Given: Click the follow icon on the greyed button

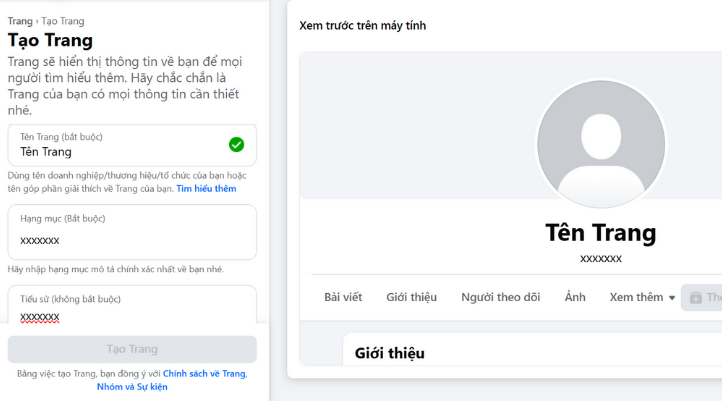Looking at the screenshot, I should pos(695,297).
